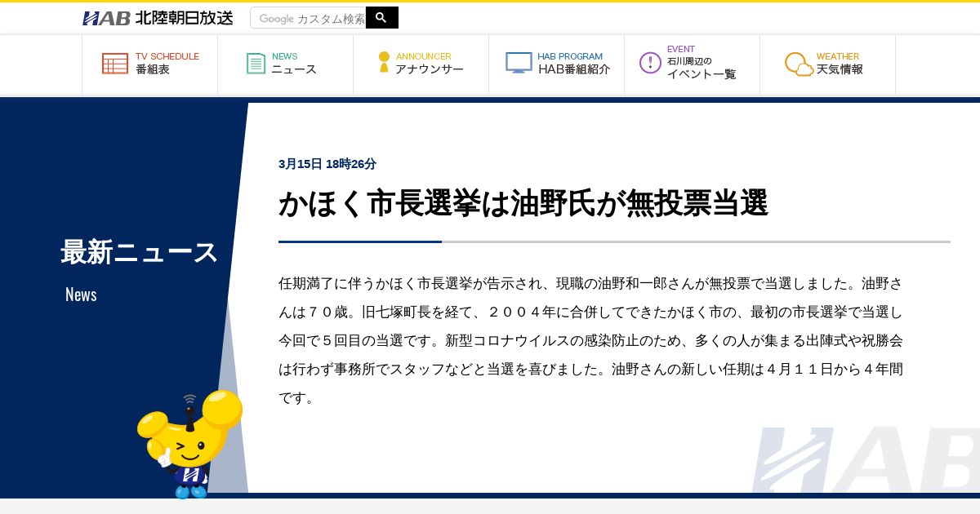Click the yellow HAB mascot character

pyautogui.click(x=189, y=443)
